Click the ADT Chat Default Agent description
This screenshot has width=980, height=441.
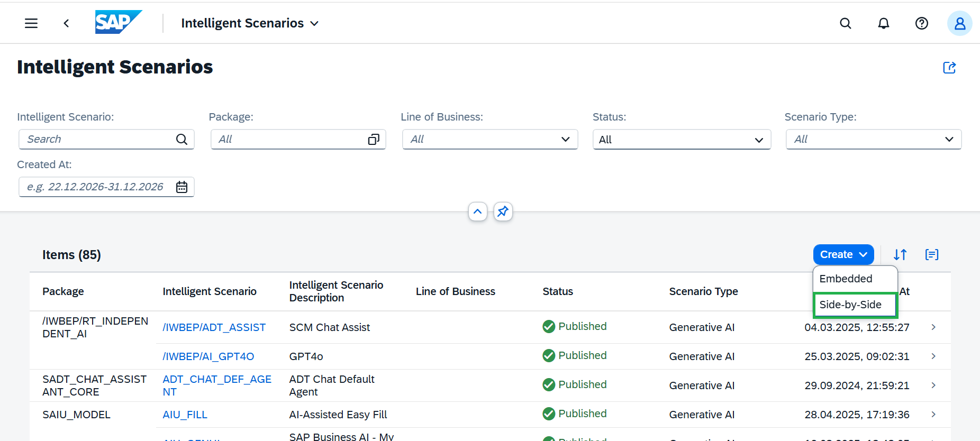(x=332, y=385)
